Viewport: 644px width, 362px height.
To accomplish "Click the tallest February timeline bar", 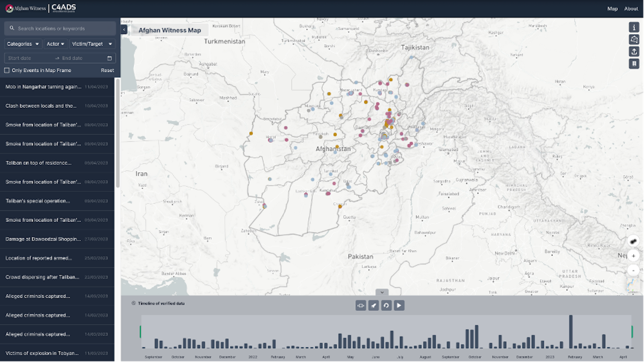I will coord(571,332).
